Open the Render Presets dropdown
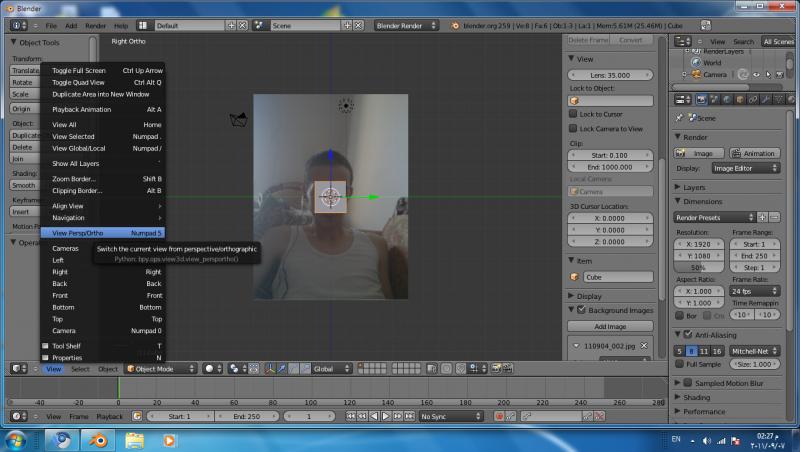 pyautogui.click(x=714, y=217)
